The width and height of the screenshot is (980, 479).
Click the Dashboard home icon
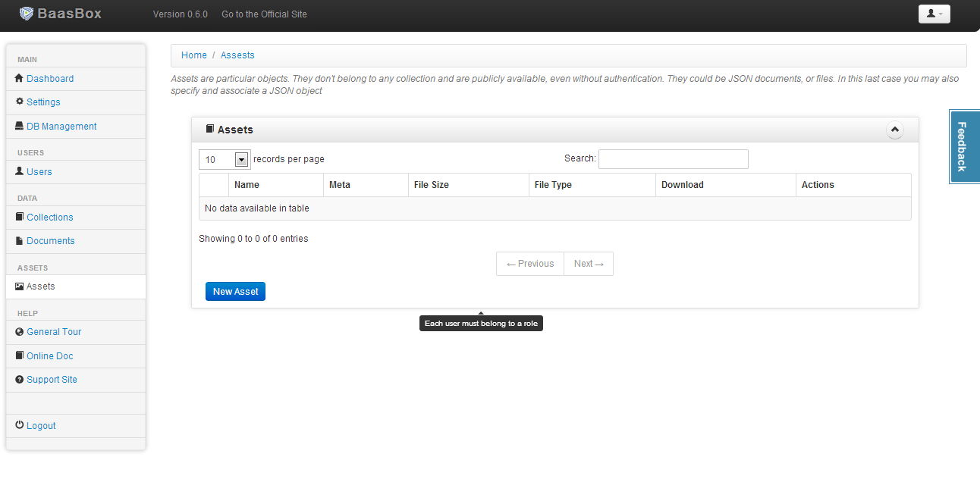(x=20, y=78)
